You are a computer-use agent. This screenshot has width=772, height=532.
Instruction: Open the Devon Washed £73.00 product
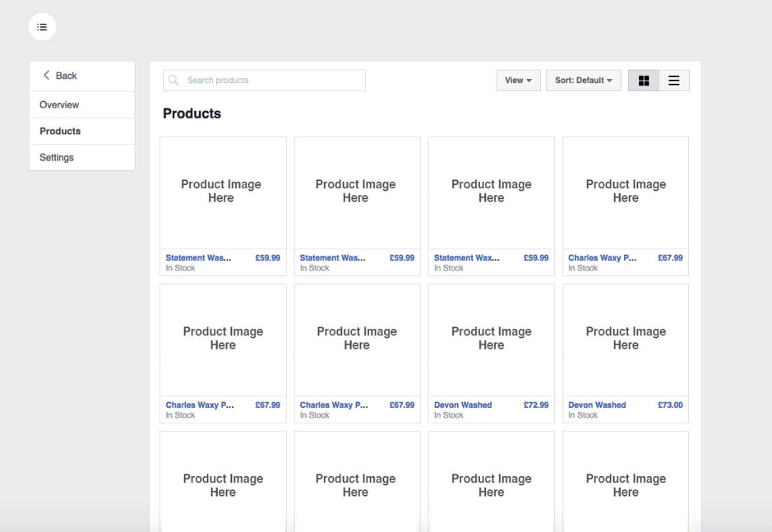597,405
